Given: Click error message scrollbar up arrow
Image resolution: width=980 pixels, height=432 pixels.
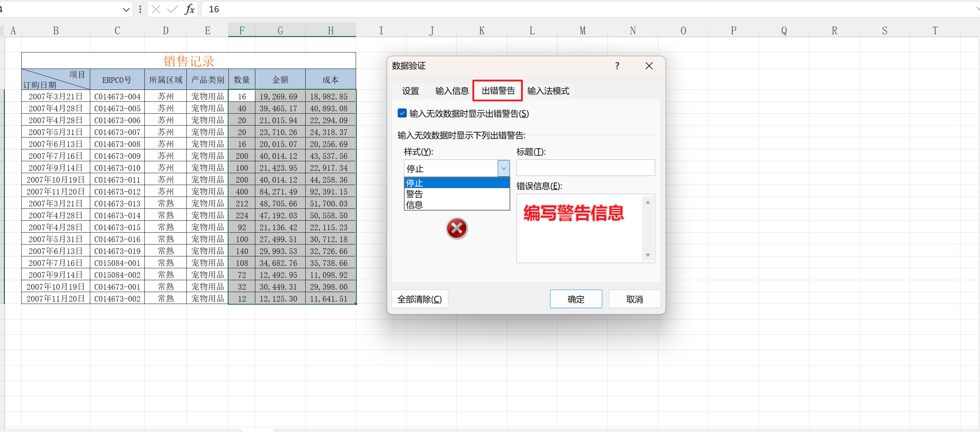Looking at the screenshot, I should click(647, 203).
